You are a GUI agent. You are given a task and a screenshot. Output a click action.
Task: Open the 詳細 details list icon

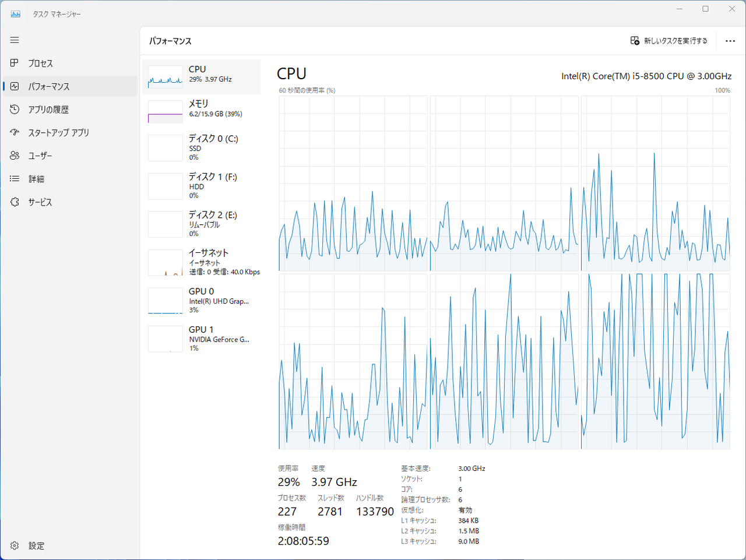[x=15, y=179]
